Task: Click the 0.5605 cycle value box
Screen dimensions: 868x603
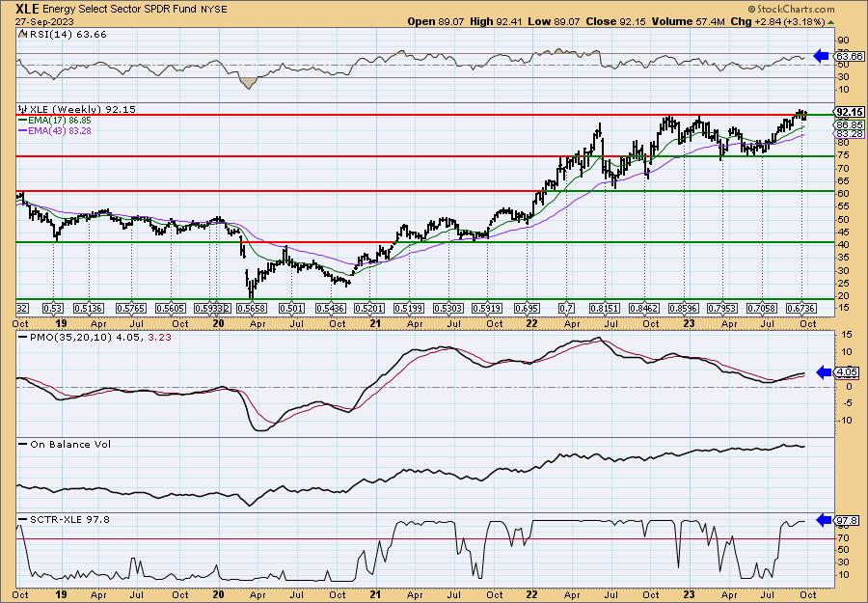Action: coord(171,308)
